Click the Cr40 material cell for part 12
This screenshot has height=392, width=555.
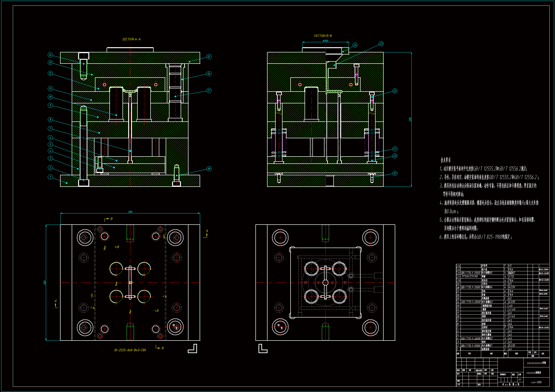pyautogui.click(x=512, y=309)
